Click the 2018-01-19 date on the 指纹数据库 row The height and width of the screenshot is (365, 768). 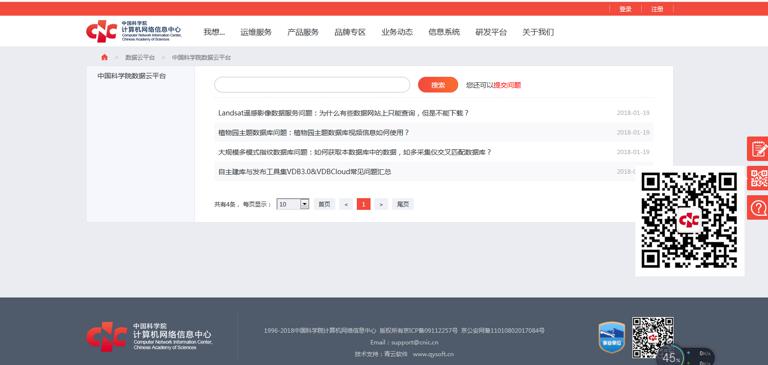633,152
